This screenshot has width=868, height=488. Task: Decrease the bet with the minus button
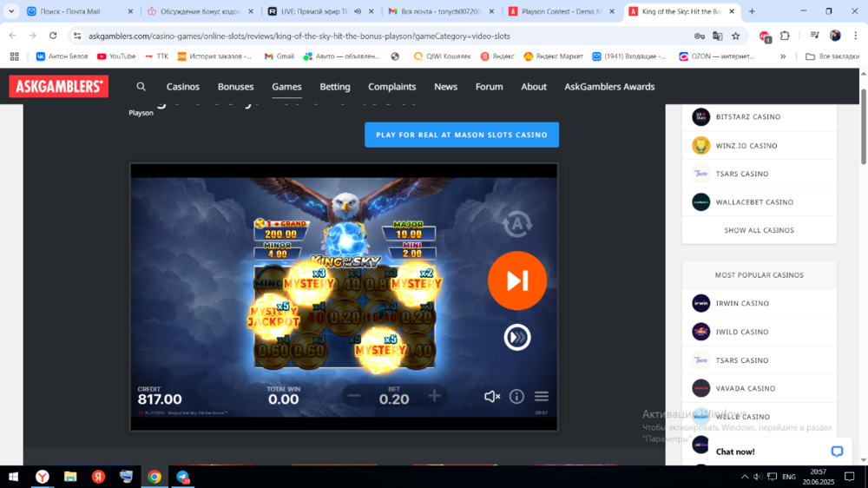point(354,396)
